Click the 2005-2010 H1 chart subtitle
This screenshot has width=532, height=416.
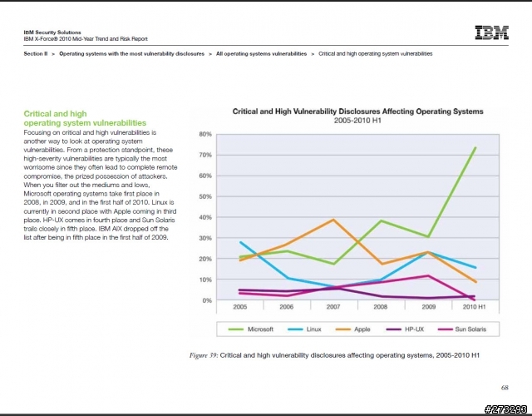[x=357, y=121]
